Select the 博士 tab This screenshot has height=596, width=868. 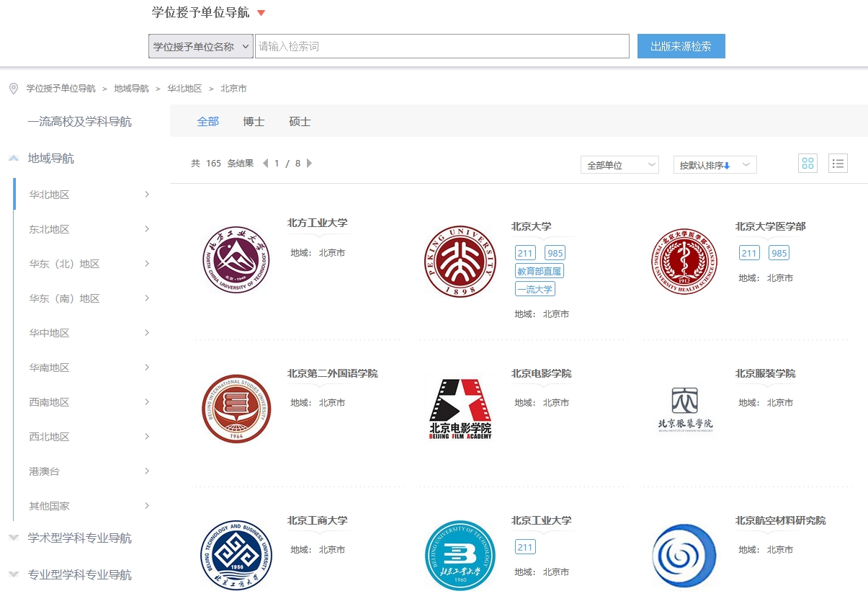[254, 122]
